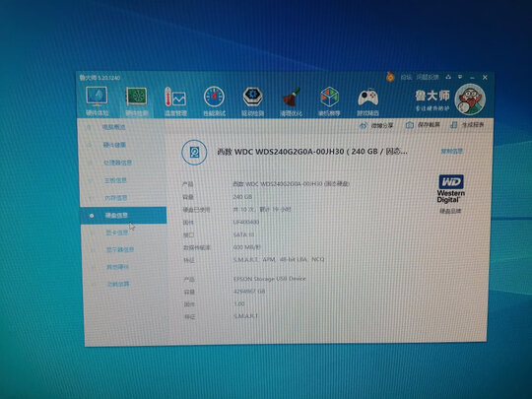Open 装机推荐 colored cube icon
Viewport: 532px width, 399px height.
329,97
